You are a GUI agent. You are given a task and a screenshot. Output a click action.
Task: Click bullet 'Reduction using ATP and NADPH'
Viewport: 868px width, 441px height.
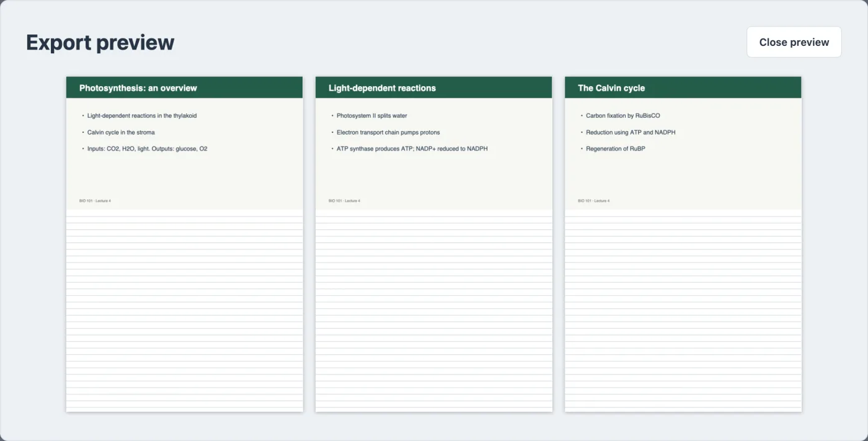click(631, 132)
